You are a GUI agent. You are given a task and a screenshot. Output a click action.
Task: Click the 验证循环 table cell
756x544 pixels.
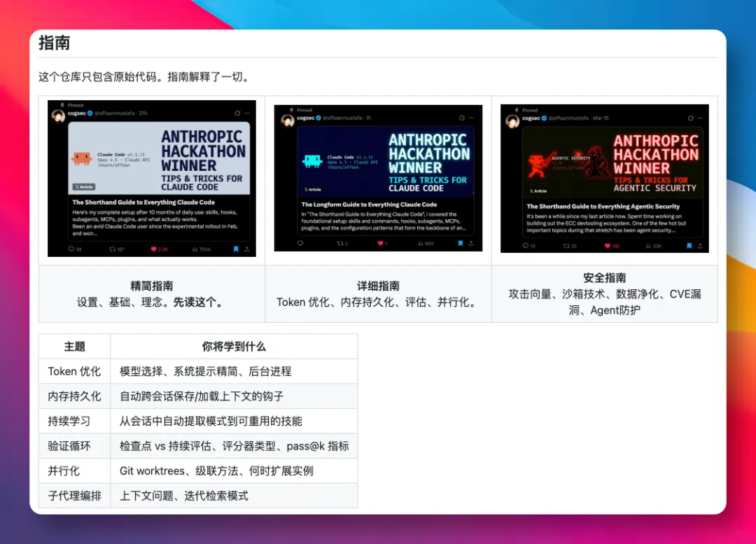click(x=75, y=446)
